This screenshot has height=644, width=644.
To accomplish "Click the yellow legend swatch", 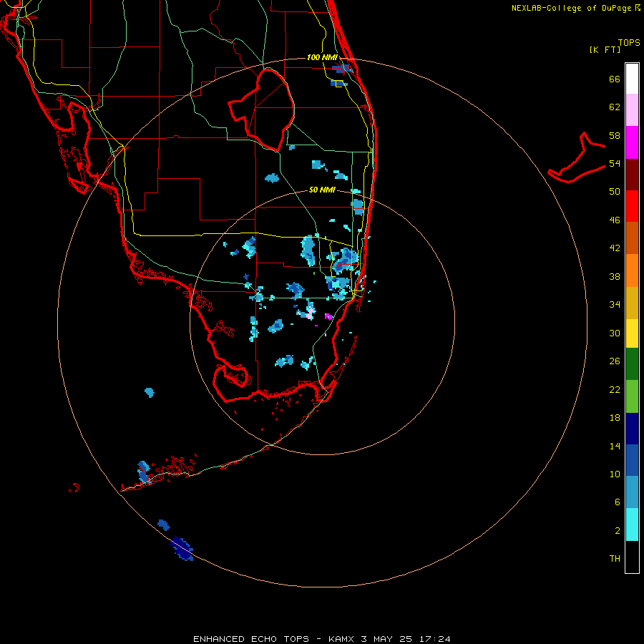I will point(632,334).
